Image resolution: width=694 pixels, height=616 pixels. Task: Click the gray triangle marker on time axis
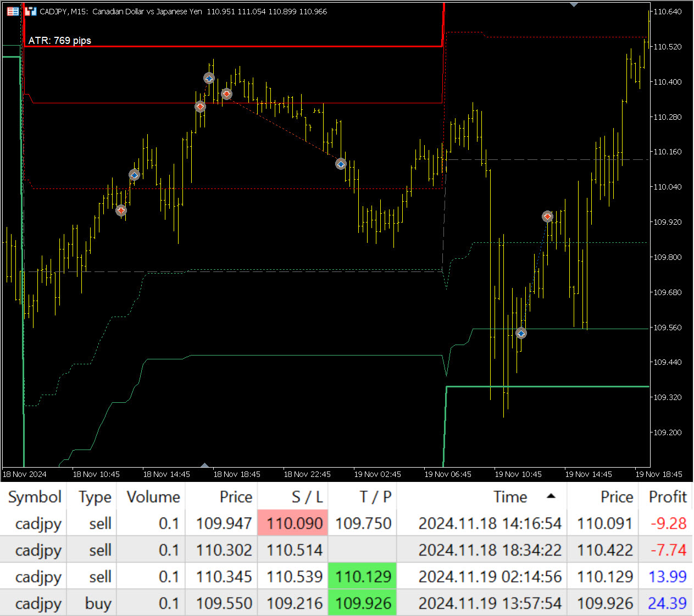pos(205,465)
